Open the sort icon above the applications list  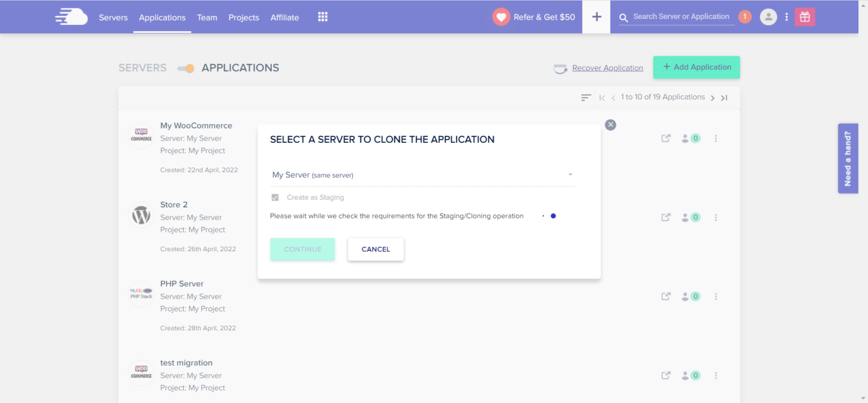586,97
